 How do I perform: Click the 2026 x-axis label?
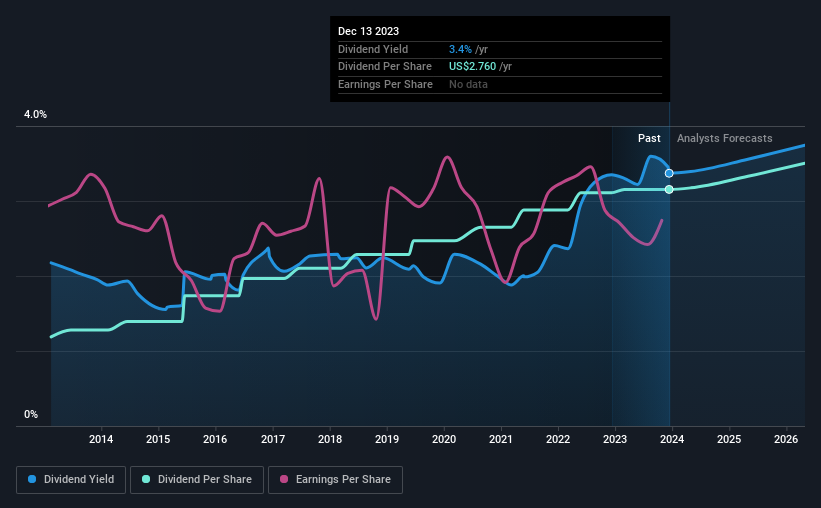click(786, 439)
